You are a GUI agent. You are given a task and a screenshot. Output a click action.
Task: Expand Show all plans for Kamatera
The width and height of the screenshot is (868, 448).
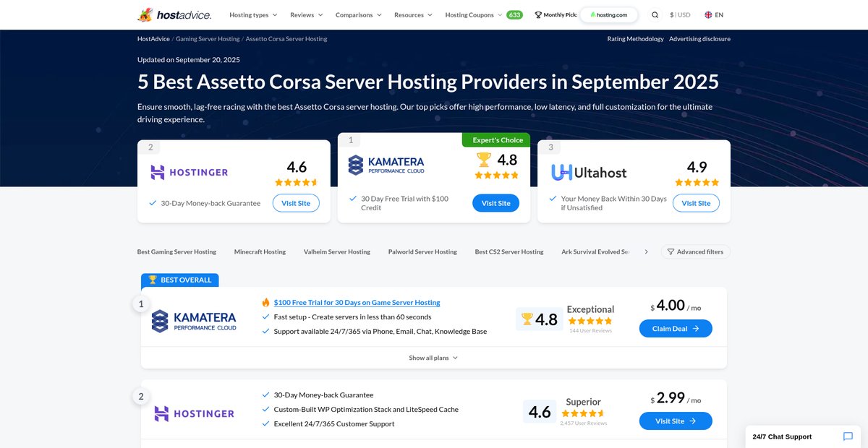tap(433, 358)
